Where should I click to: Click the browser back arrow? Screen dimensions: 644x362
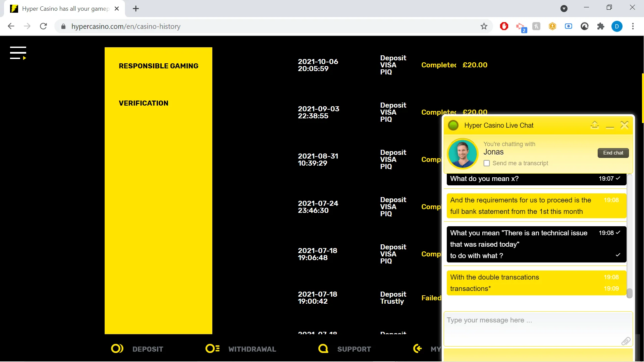[x=11, y=26]
